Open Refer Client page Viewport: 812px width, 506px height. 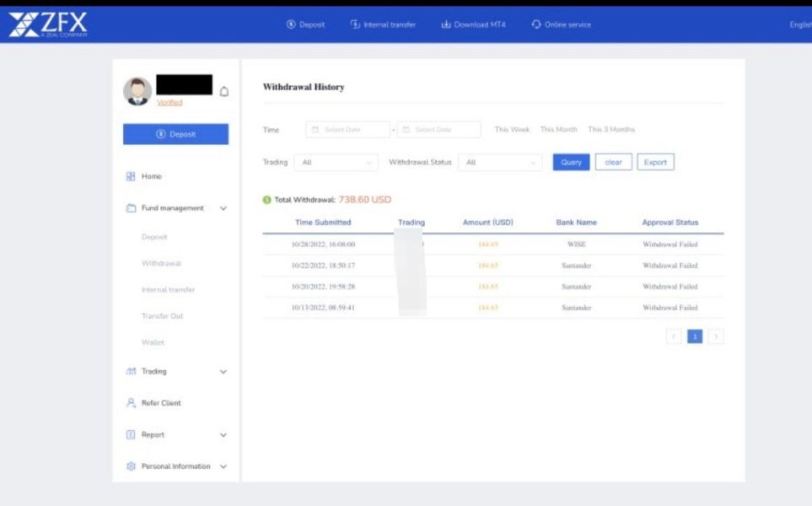(x=160, y=403)
